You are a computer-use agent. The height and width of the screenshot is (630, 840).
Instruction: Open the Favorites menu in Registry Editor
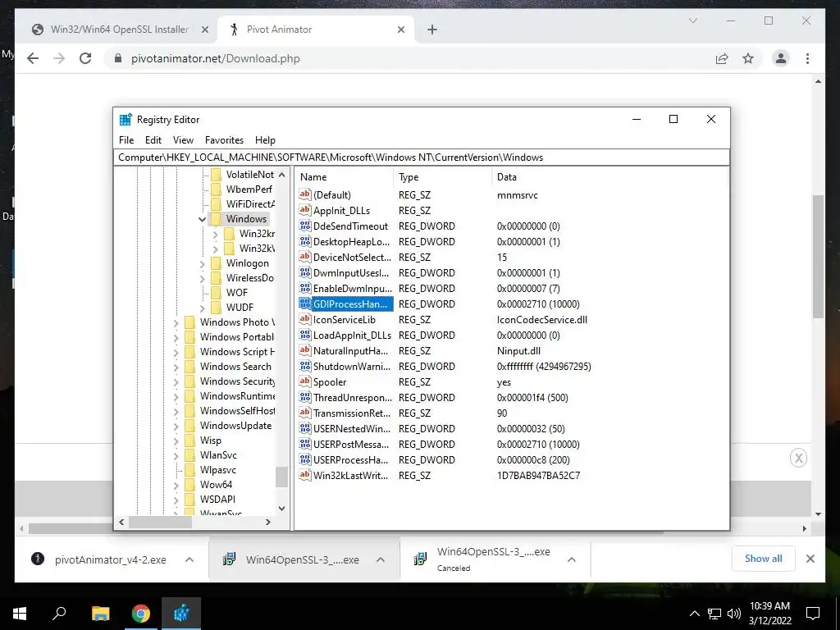(x=224, y=139)
